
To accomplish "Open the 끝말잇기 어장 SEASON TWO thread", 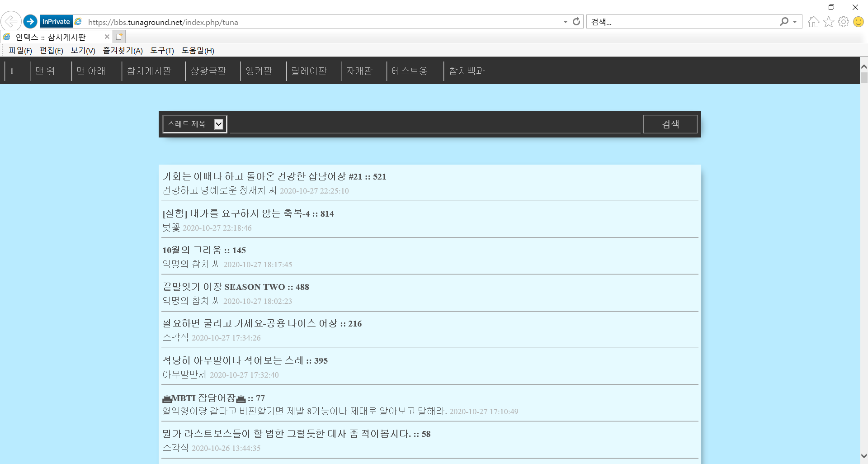I will [236, 287].
